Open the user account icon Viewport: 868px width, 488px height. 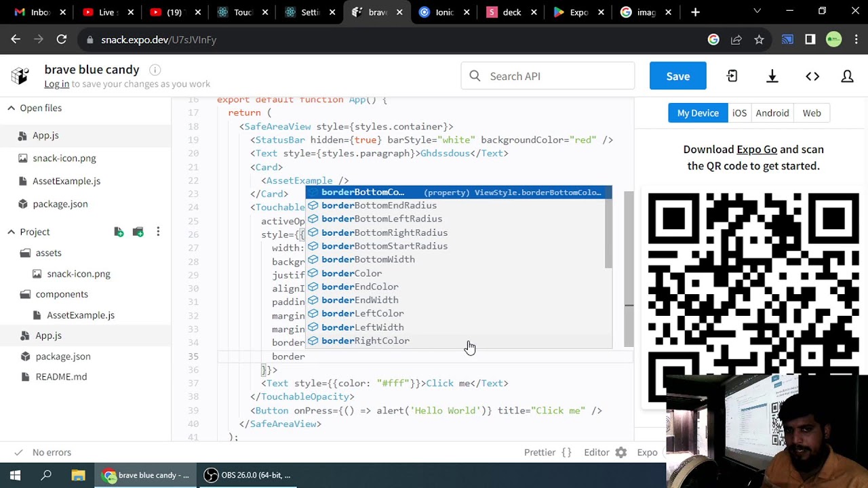[847, 76]
